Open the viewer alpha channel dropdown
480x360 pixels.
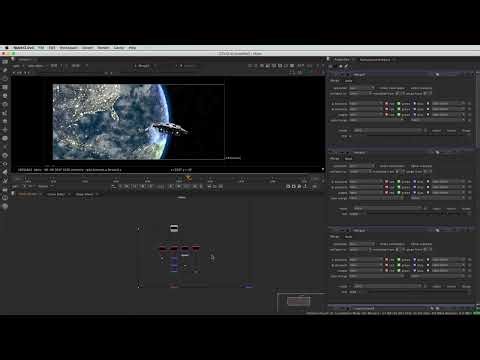pyautogui.click(x=36, y=66)
